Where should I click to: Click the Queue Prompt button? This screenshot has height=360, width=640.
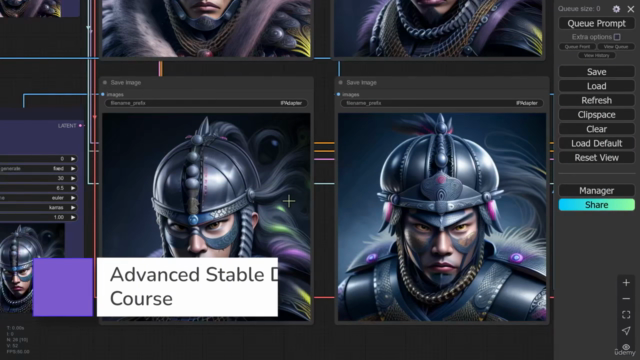(596, 24)
